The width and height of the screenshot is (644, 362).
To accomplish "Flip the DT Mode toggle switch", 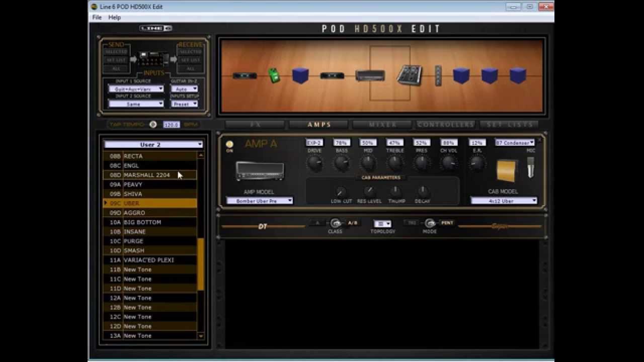I will 430,223.
